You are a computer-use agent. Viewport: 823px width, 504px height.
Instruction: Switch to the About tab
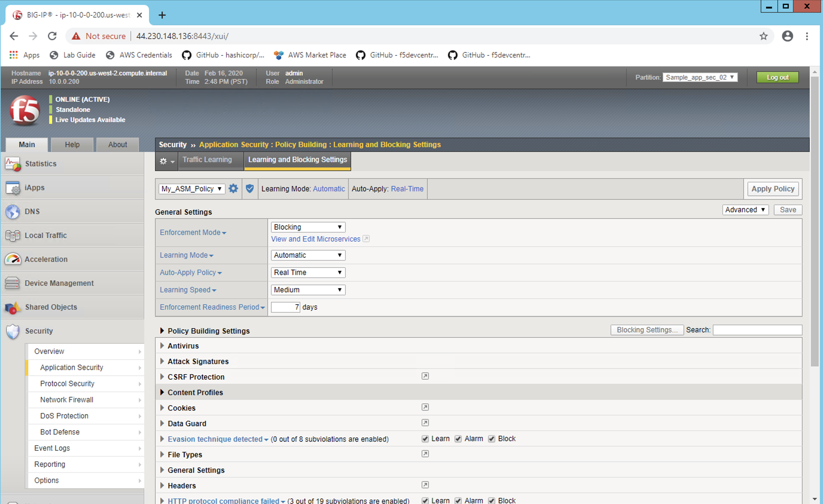click(x=118, y=145)
